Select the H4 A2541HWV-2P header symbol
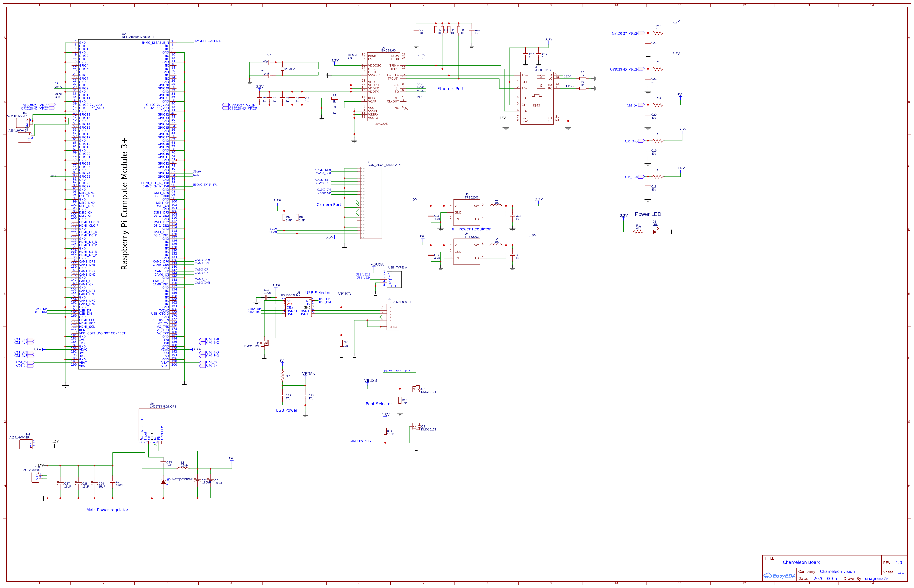The image size is (914, 588). pyautogui.click(x=26, y=444)
